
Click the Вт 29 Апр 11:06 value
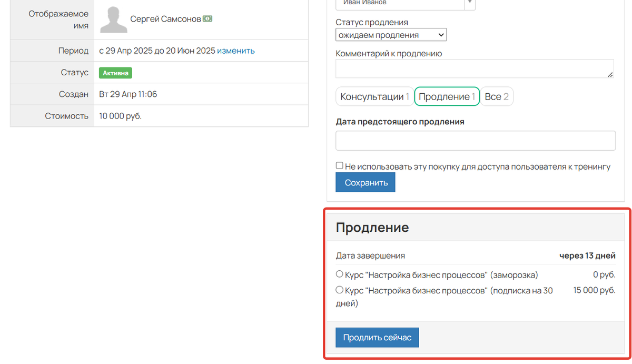click(128, 94)
